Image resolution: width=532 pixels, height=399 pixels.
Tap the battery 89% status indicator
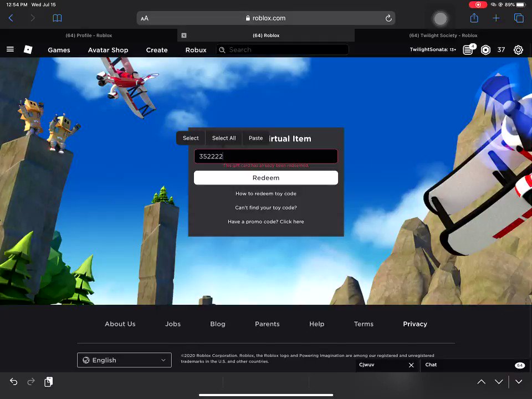(515, 5)
